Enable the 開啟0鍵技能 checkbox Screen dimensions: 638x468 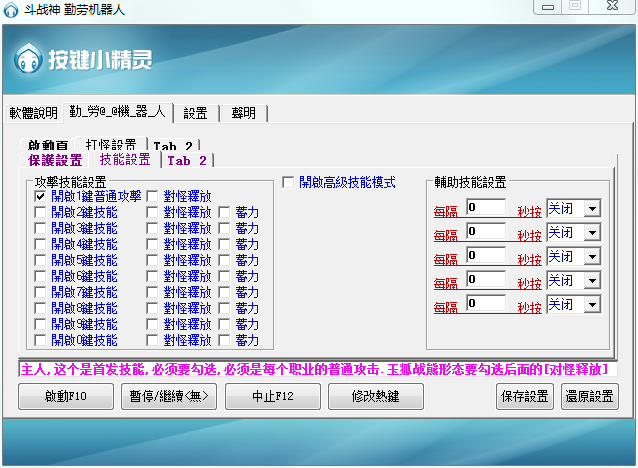pyautogui.click(x=40, y=340)
